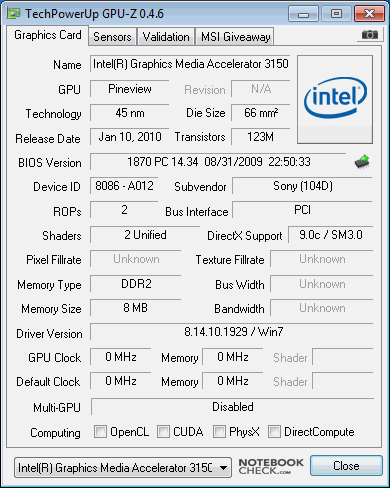Click the Name field showing Graphics Media Accelerator 3150
The width and height of the screenshot is (390, 488).
click(x=190, y=64)
